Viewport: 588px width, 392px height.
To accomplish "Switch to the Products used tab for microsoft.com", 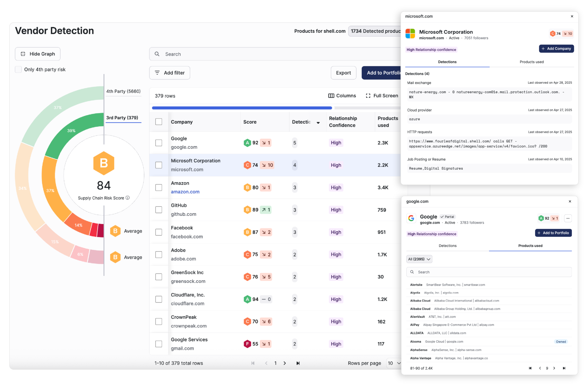I will [531, 62].
